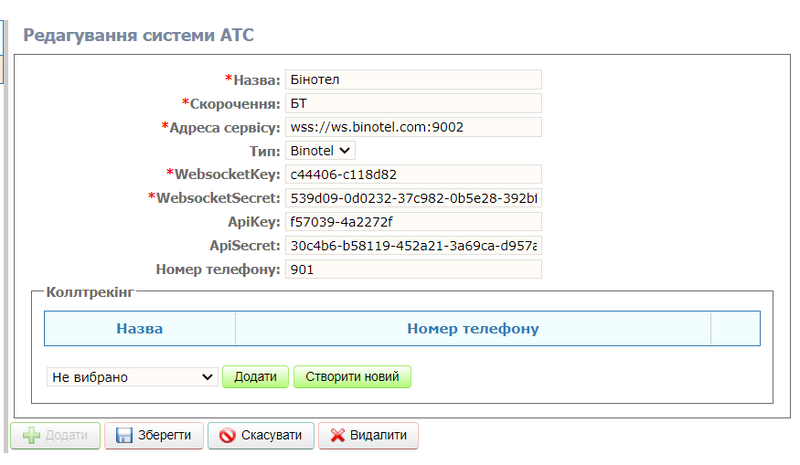The height and width of the screenshot is (465, 800).
Task: Click the Номер телефону table column header
Action: pyautogui.click(x=472, y=328)
